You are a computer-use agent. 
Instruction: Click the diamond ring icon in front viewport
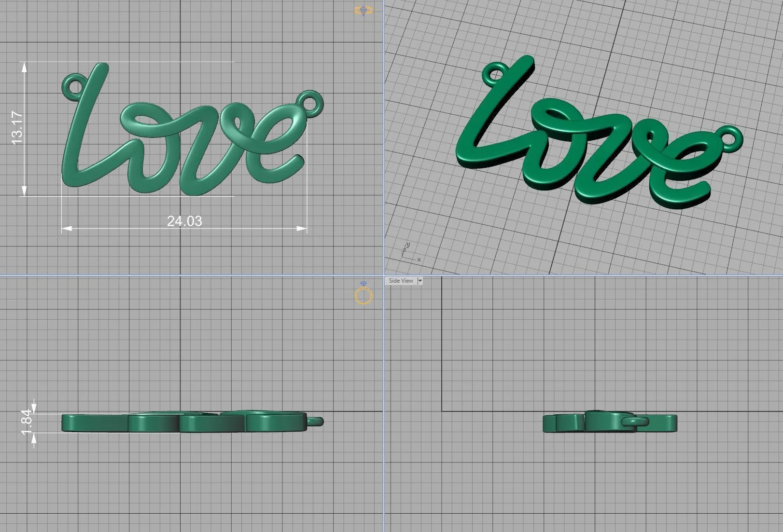point(364,294)
